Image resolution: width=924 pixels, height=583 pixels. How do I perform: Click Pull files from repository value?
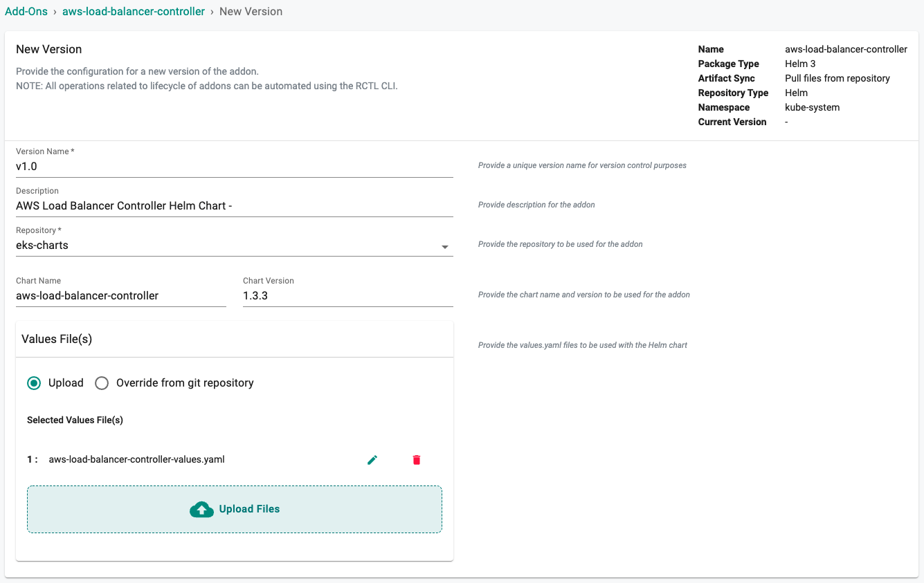(x=837, y=78)
